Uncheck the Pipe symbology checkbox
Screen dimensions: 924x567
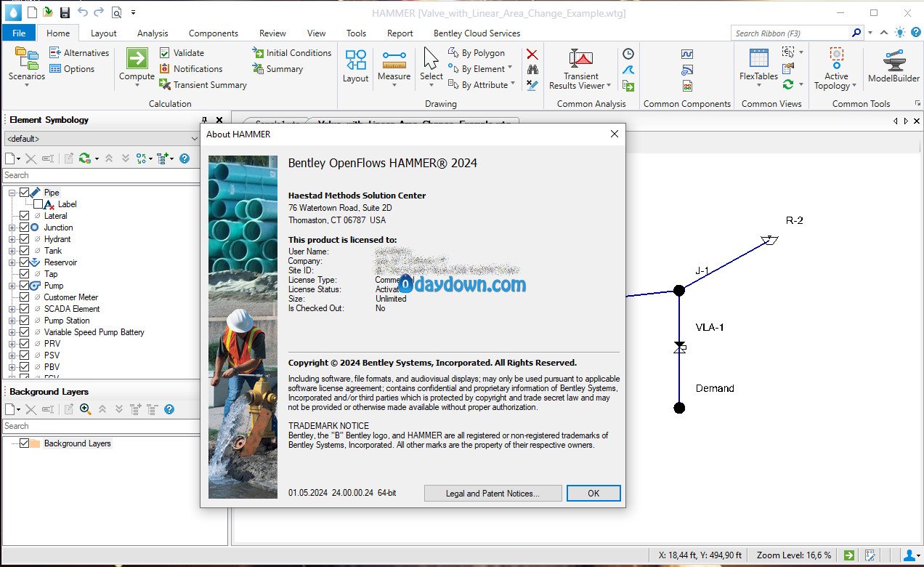click(x=25, y=193)
